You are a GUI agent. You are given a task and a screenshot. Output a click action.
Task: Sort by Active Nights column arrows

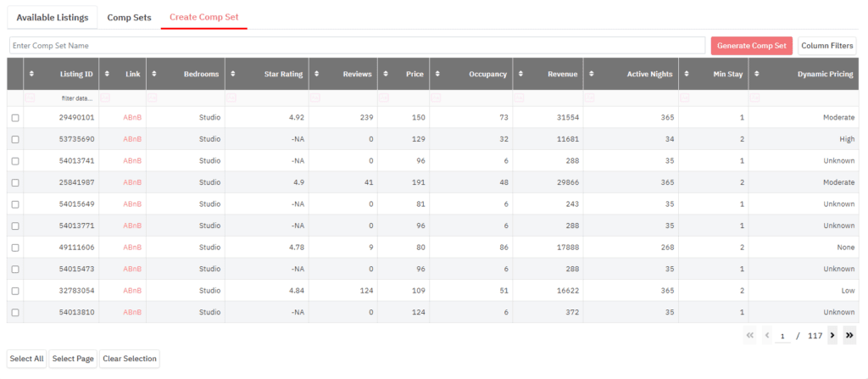[591, 75]
